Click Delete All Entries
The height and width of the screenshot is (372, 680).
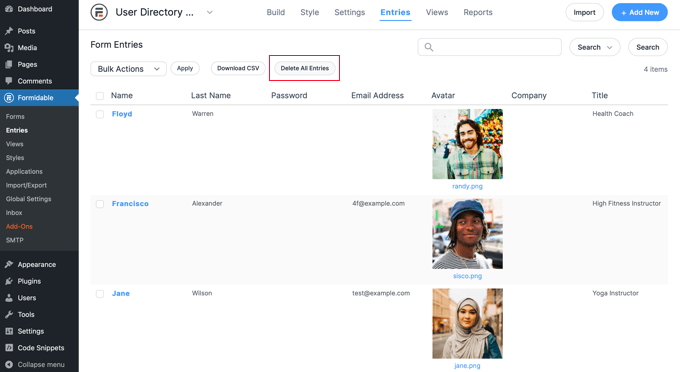[305, 68]
